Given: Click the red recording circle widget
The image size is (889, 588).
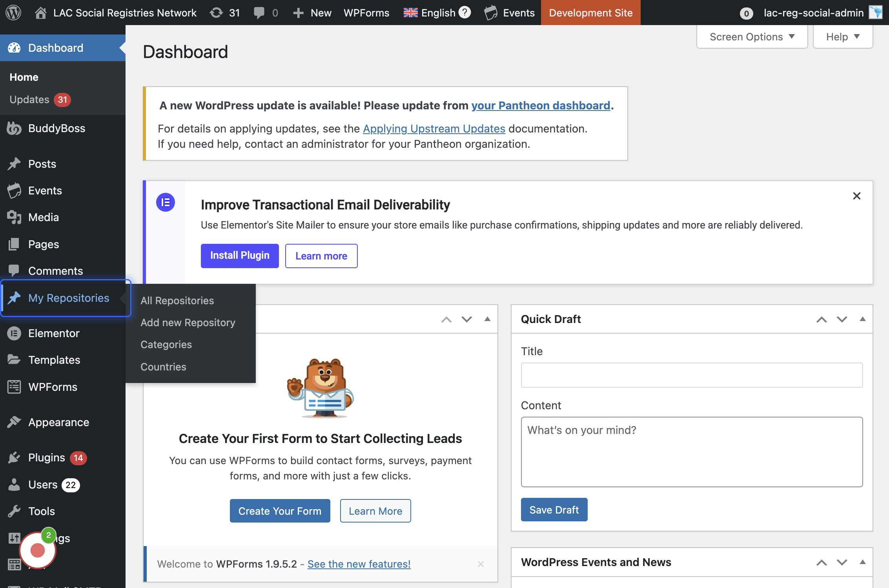Looking at the screenshot, I should (38, 550).
